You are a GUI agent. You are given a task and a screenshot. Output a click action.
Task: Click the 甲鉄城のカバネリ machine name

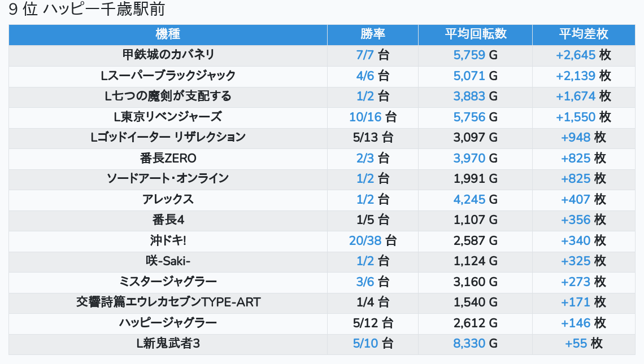click(168, 55)
